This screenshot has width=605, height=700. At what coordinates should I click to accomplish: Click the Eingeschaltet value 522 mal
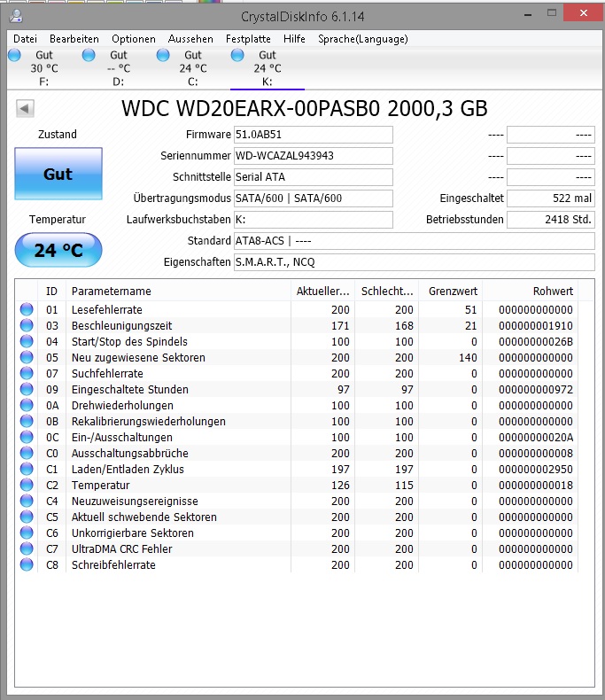[x=551, y=198]
